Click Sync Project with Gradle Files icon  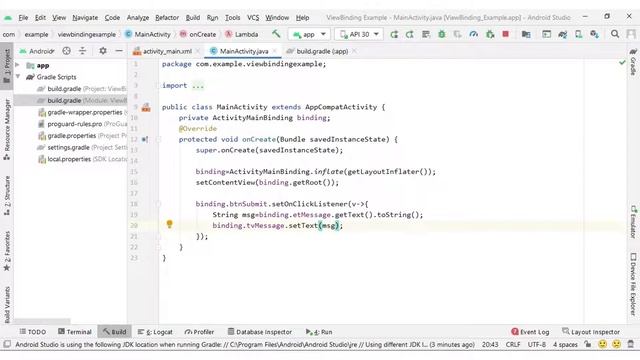[x=562, y=34]
